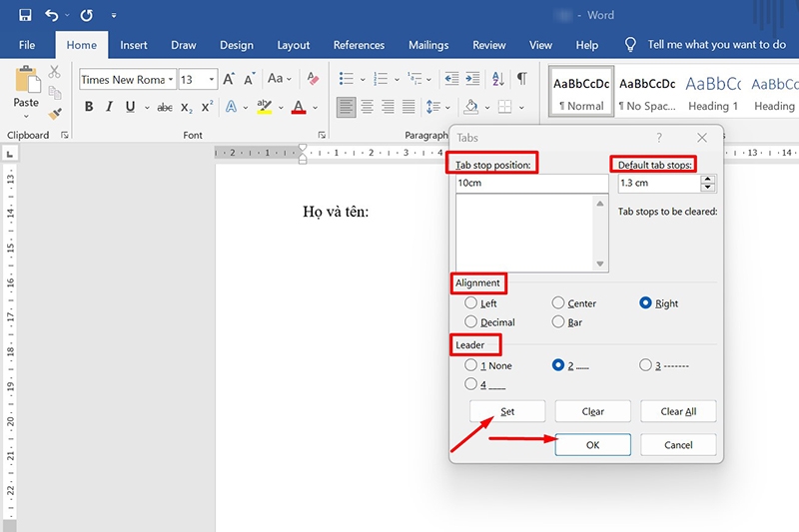Select the Cut scissors icon

tap(55, 72)
